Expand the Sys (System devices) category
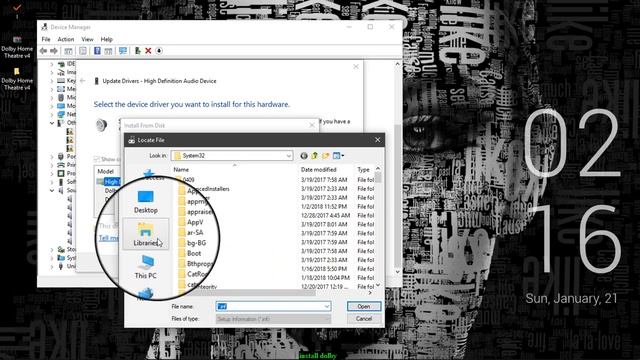Image resolution: width=640 pixels, height=360 pixels. 52,258
